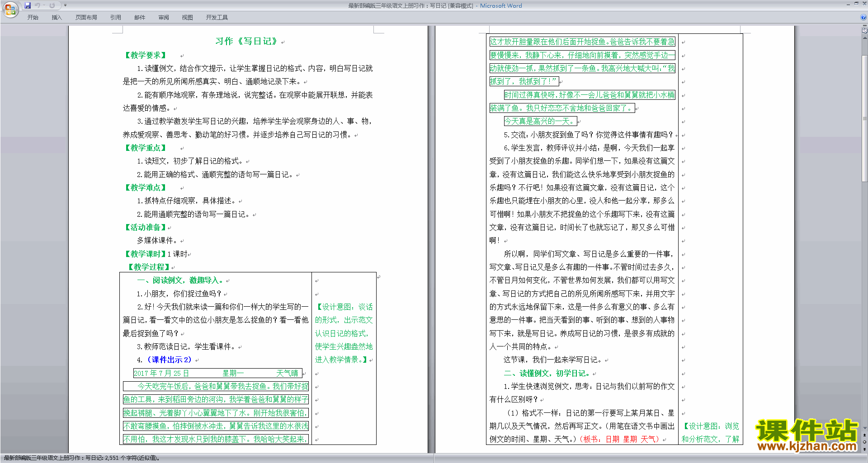The image size is (868, 463).
Task: Click the heading 【教学过程】
Action: point(149,267)
